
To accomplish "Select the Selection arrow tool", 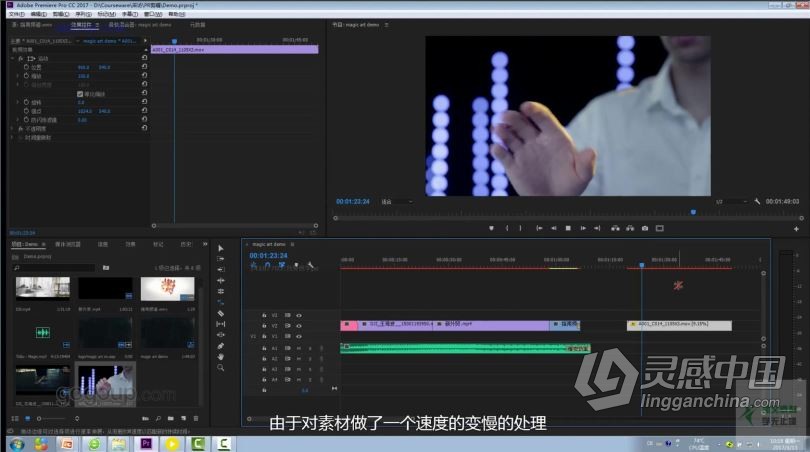I will coord(221,248).
